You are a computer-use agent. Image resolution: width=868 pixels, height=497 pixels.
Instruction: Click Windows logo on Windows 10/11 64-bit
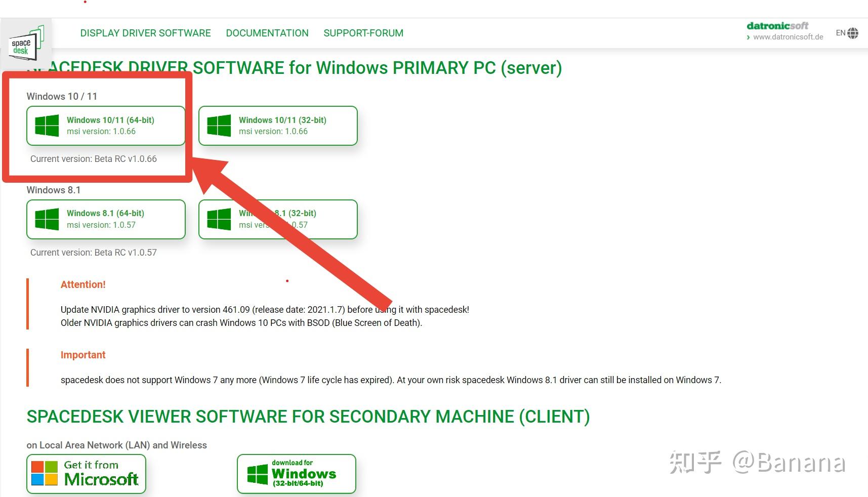(x=47, y=126)
